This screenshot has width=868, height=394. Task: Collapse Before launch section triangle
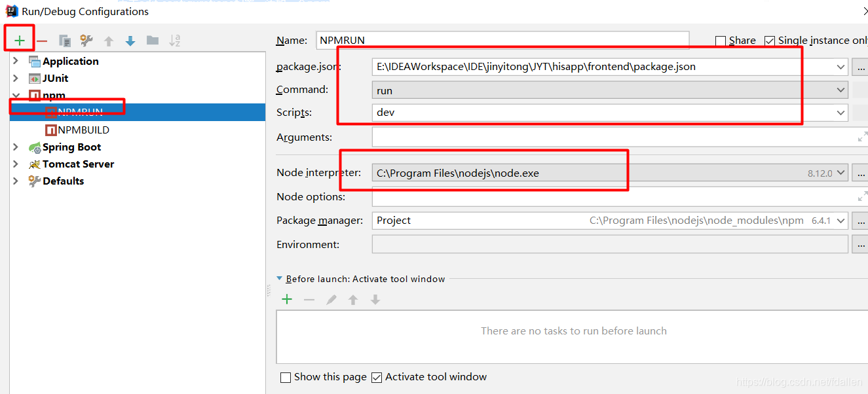[x=280, y=279]
